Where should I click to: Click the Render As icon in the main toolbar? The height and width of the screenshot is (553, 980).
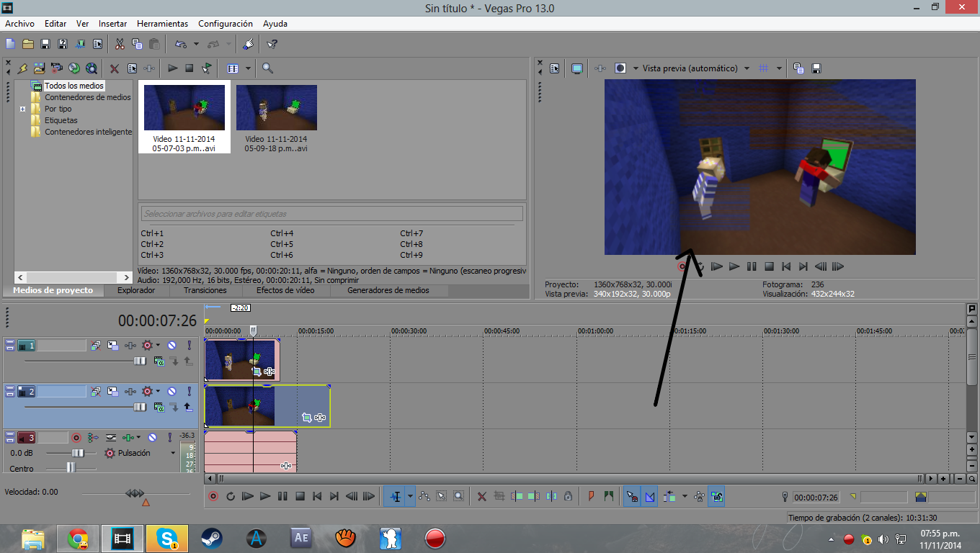[80, 44]
